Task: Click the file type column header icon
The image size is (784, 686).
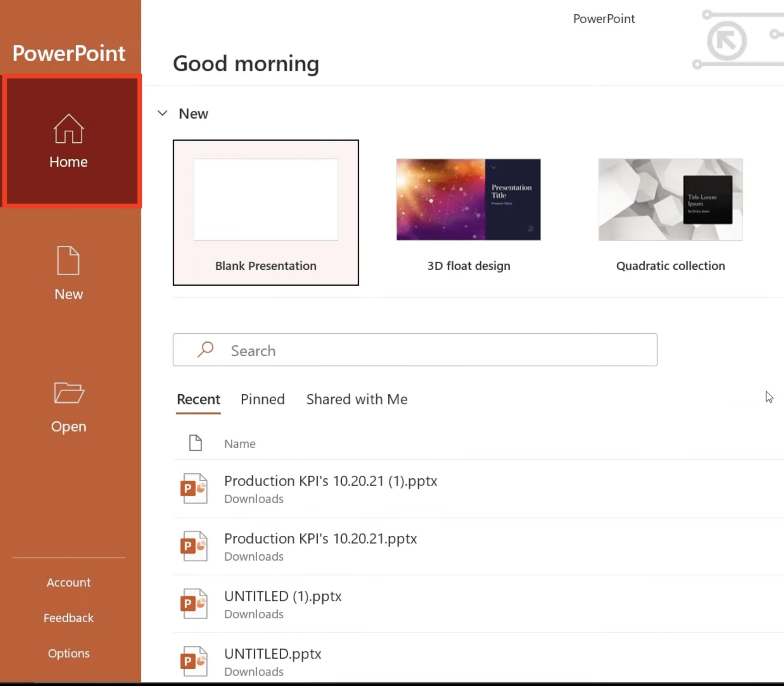Action: pos(195,443)
